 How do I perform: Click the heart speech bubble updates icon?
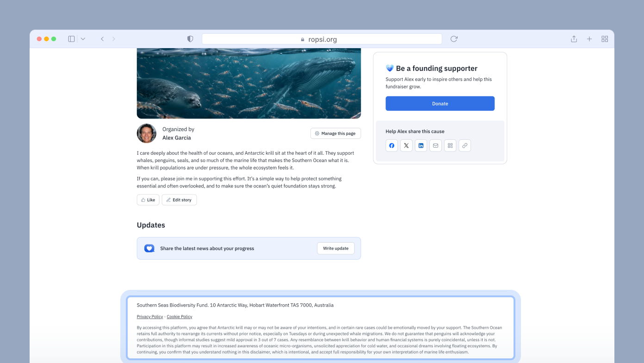click(149, 248)
